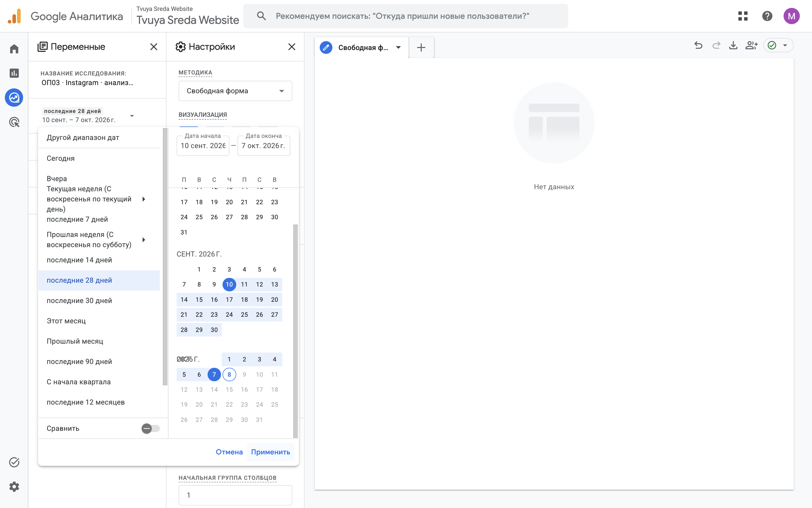
Task: Click the Дата начала field
Action: click(x=203, y=146)
